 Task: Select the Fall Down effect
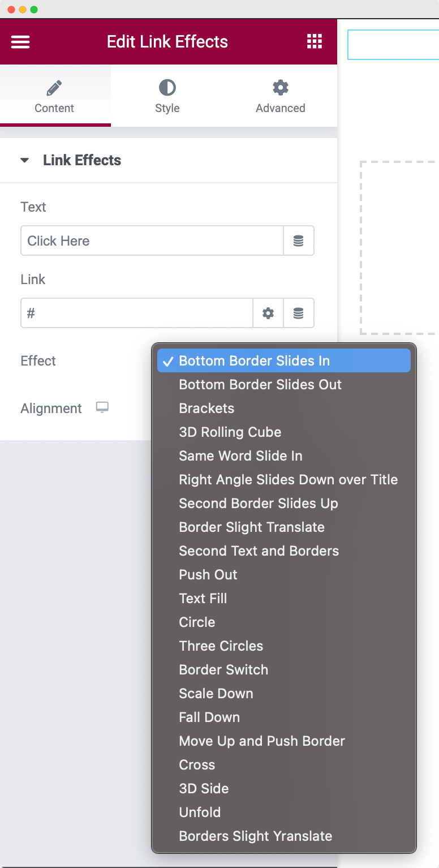click(x=209, y=717)
